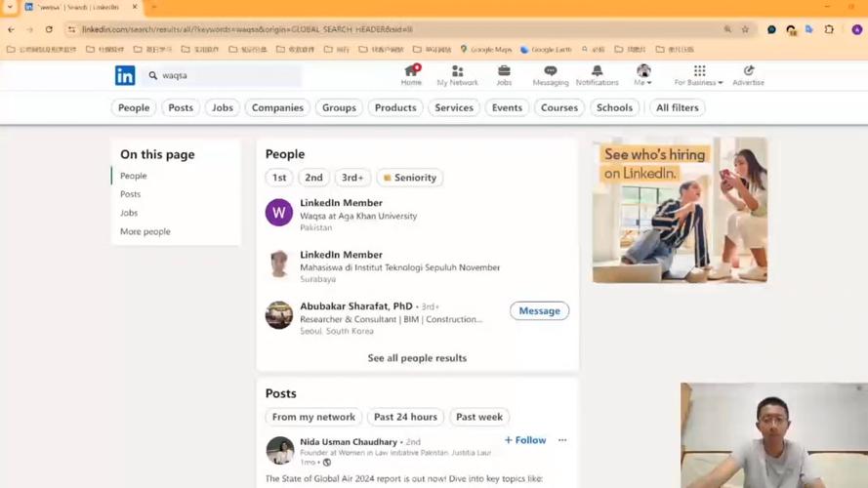This screenshot has width=868, height=488.
Task: Open My Network page
Action: pyautogui.click(x=457, y=75)
